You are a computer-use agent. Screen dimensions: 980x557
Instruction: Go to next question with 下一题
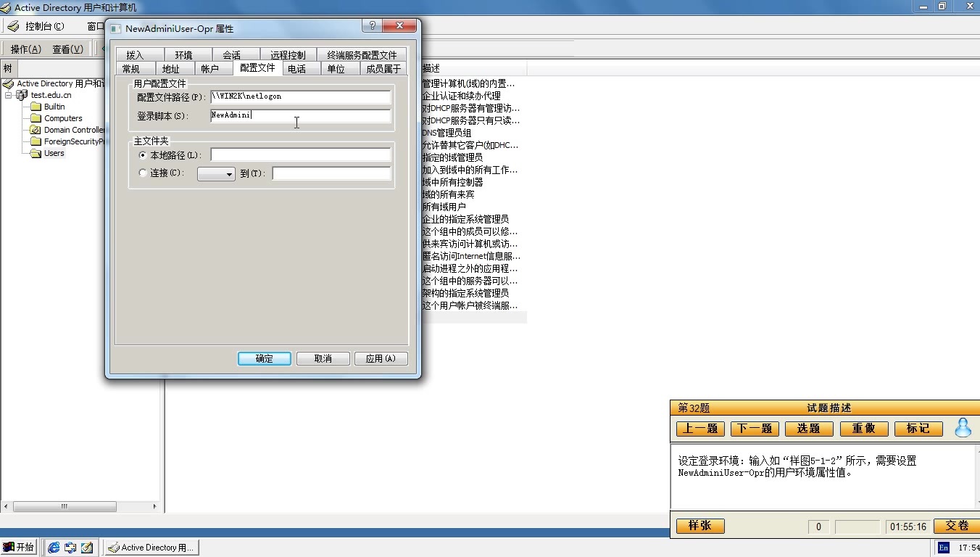[x=755, y=429]
